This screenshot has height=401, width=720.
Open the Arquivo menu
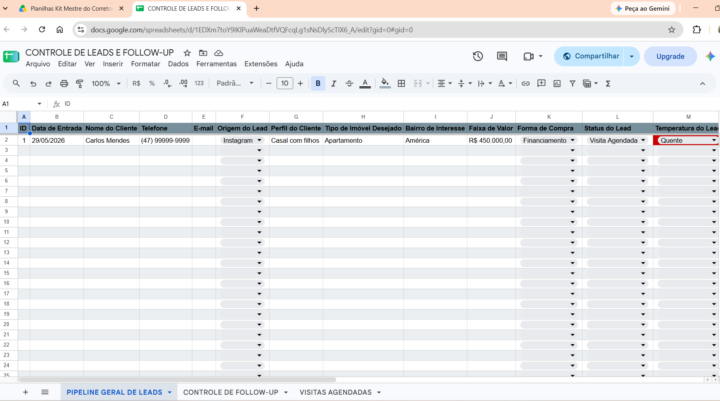[38, 64]
